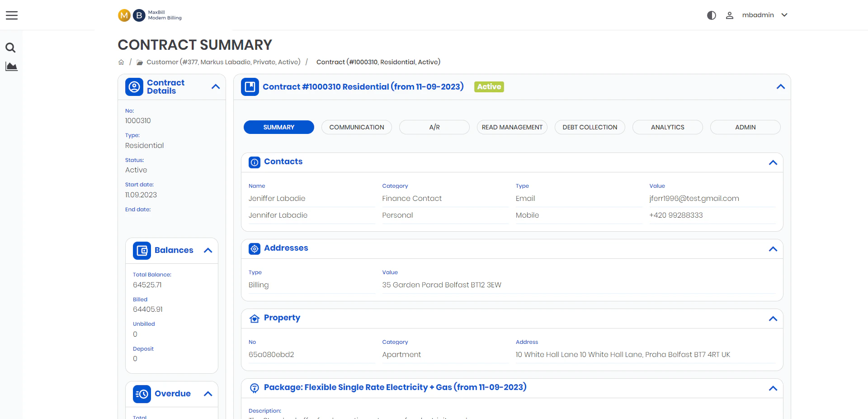Open the search panel in left sidebar

click(x=10, y=48)
